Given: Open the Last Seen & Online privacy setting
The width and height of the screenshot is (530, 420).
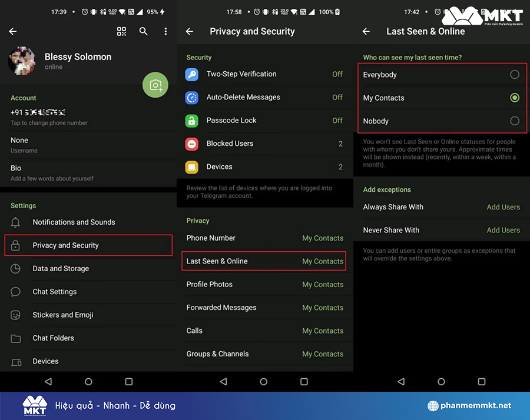Looking at the screenshot, I should click(264, 261).
